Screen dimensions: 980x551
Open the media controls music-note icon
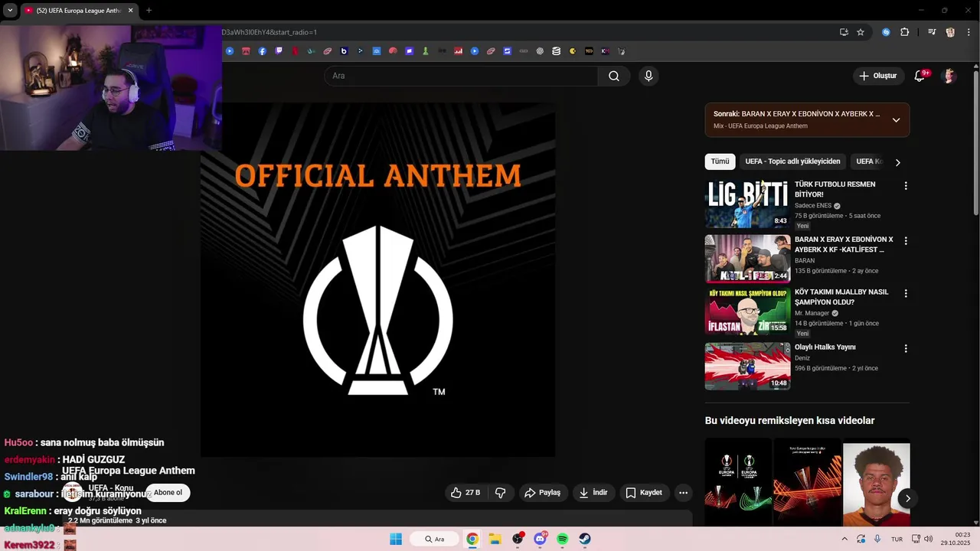tap(932, 32)
